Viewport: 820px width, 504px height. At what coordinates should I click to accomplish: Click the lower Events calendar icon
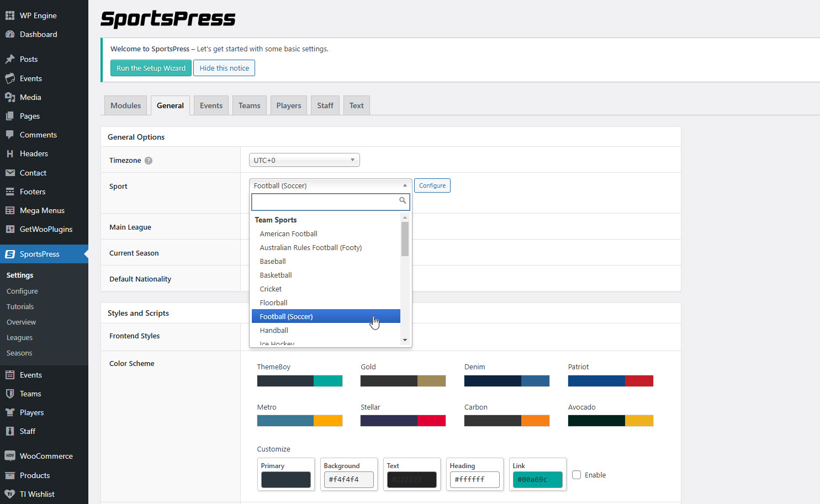point(10,375)
